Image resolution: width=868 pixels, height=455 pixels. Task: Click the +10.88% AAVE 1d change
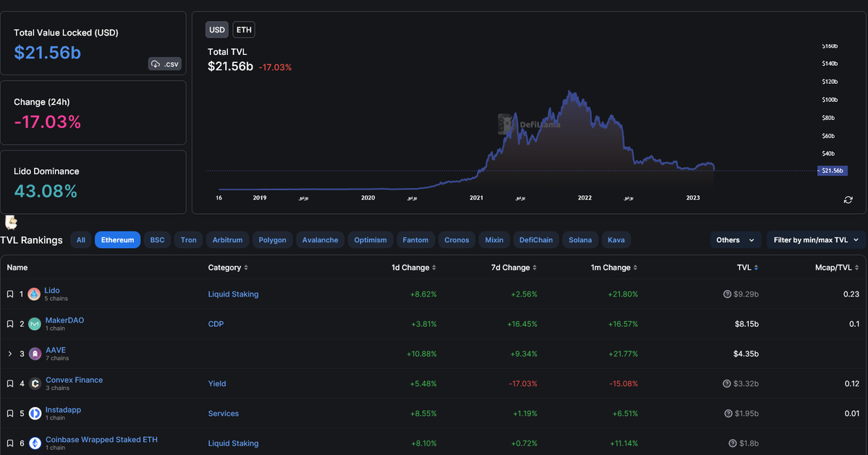[420, 354]
